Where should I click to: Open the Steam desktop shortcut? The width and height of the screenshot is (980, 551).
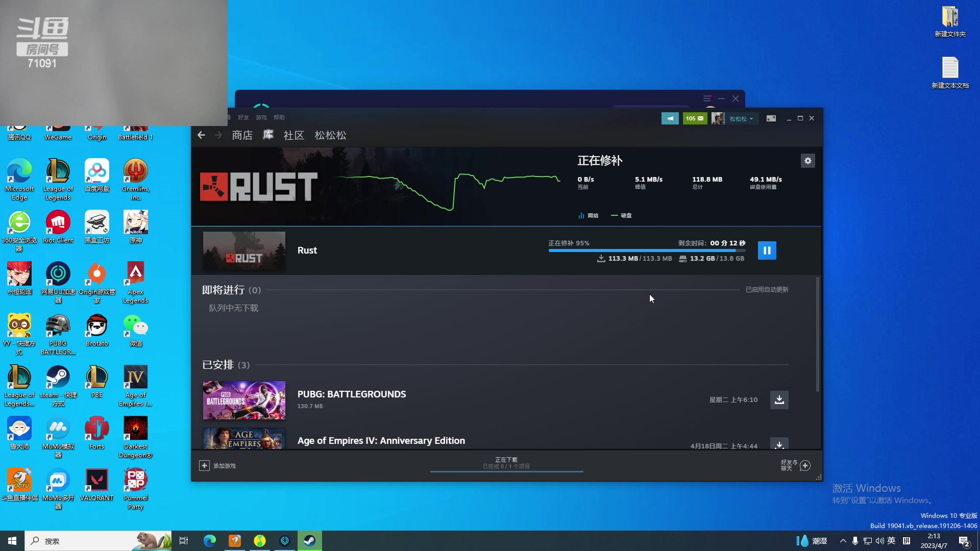click(x=58, y=385)
